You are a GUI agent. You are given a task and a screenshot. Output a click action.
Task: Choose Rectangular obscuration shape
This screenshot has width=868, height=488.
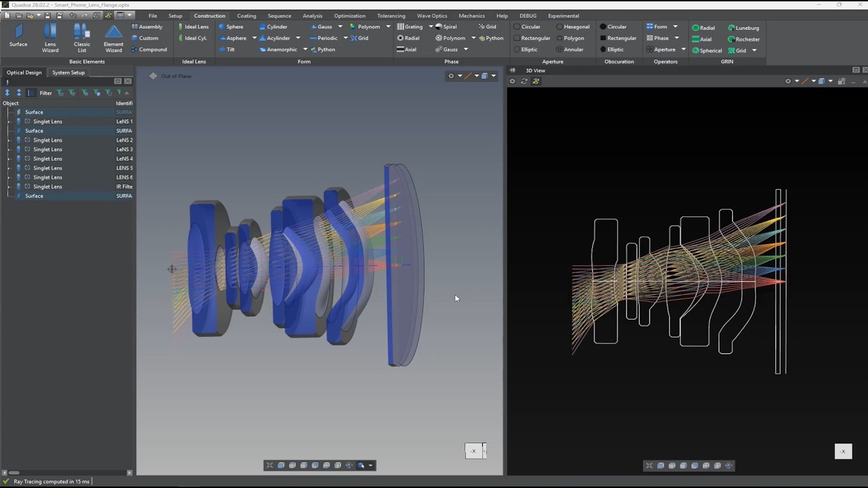coord(618,39)
